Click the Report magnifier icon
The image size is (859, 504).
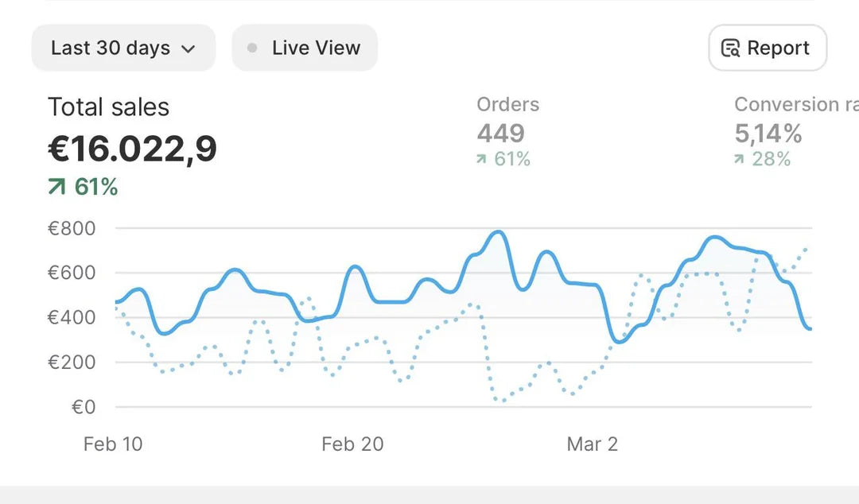(x=730, y=48)
